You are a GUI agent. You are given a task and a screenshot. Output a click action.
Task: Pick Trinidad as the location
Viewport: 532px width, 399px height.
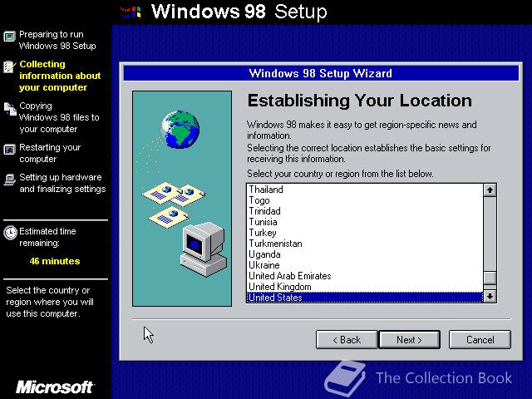click(365, 211)
